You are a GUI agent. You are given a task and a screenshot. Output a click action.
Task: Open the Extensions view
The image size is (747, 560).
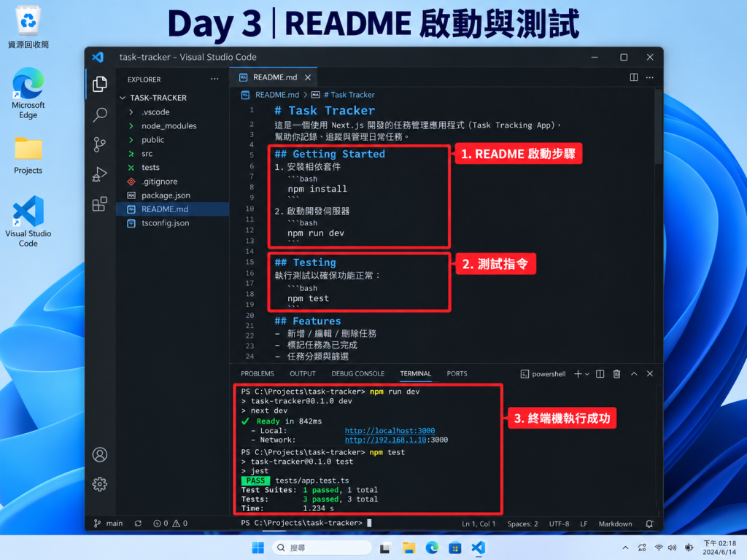click(x=99, y=204)
